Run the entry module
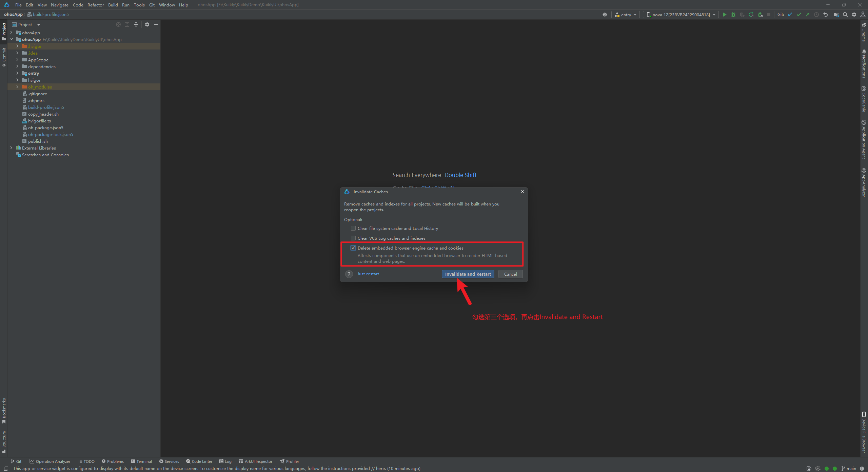This screenshot has height=472, width=868. 725,15
